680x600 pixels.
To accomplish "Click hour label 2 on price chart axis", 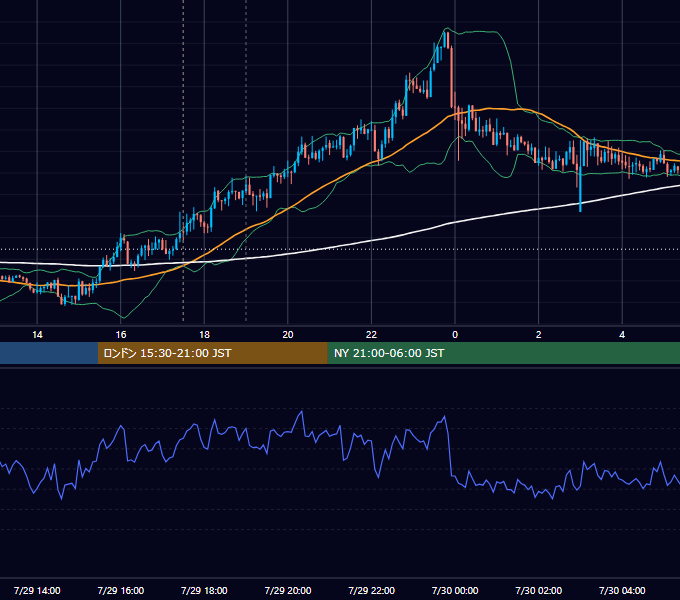I will coord(539,334).
